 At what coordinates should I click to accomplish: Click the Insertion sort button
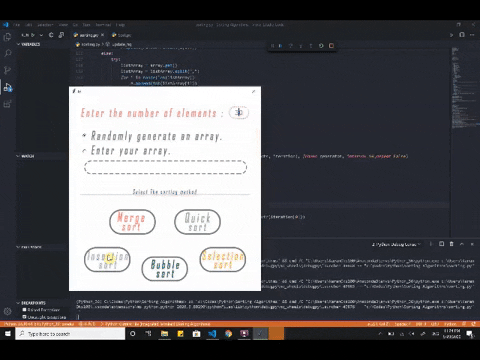[107, 259]
